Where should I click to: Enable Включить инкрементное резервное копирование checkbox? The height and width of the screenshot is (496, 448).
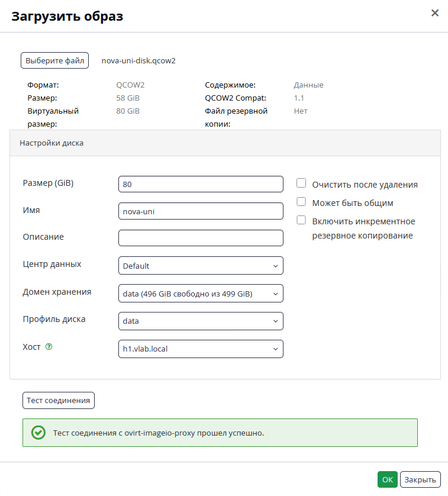(301, 220)
